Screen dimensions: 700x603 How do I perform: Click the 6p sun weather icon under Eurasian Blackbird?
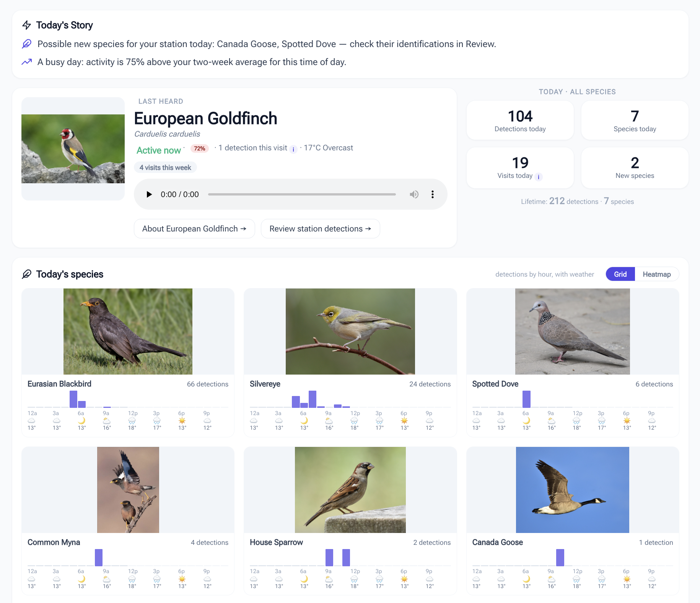[182, 420]
